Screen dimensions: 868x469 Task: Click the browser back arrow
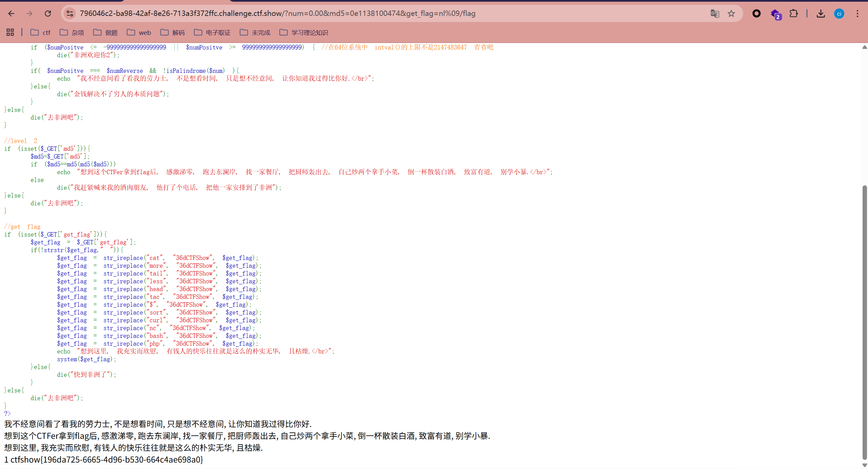(11, 14)
